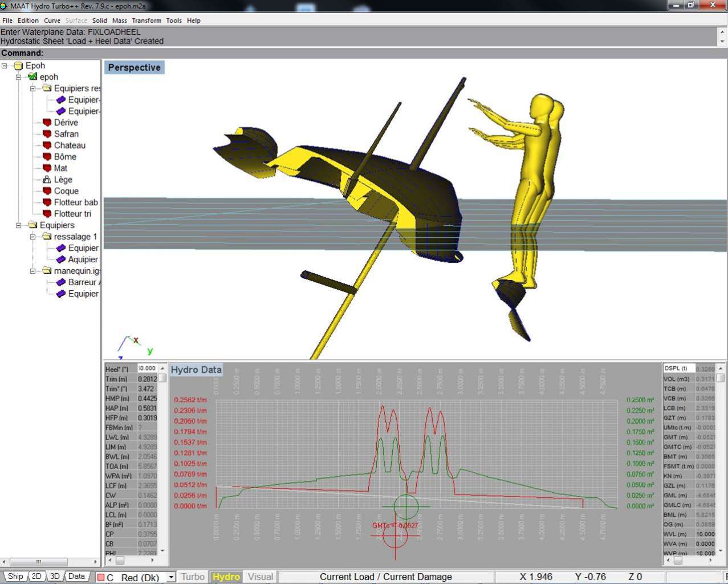This screenshot has width=728, height=584.
Task: Click purple Equipier icon under ressalage 1
Action: [x=61, y=248]
